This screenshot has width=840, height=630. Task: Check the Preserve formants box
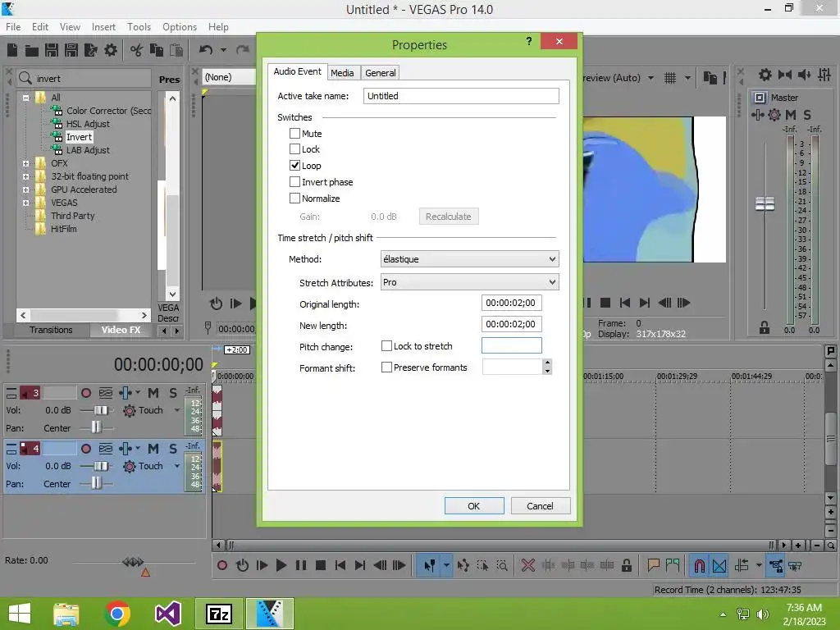[386, 367]
